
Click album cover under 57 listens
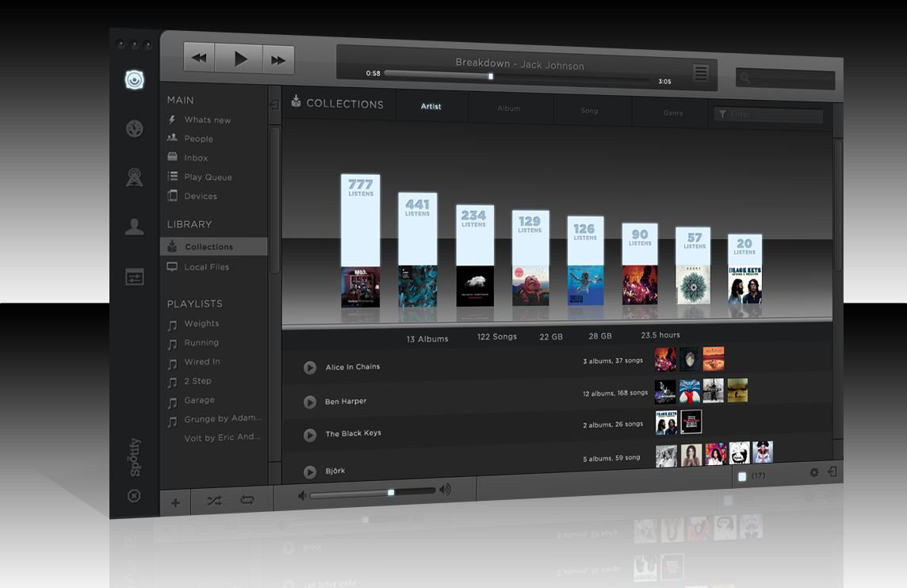[693, 284]
